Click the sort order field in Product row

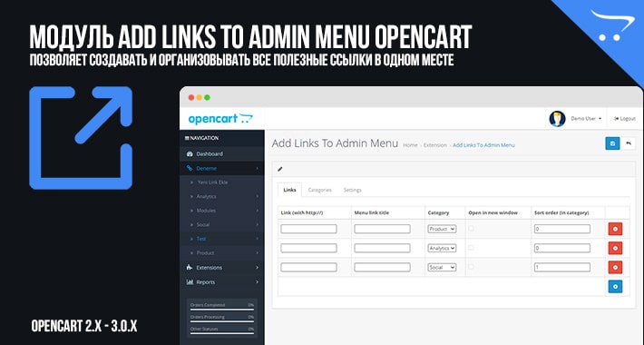tap(562, 229)
